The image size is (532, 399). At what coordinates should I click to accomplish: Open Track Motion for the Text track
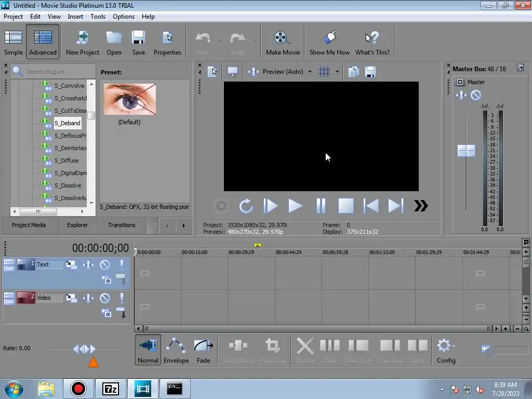[x=71, y=264]
